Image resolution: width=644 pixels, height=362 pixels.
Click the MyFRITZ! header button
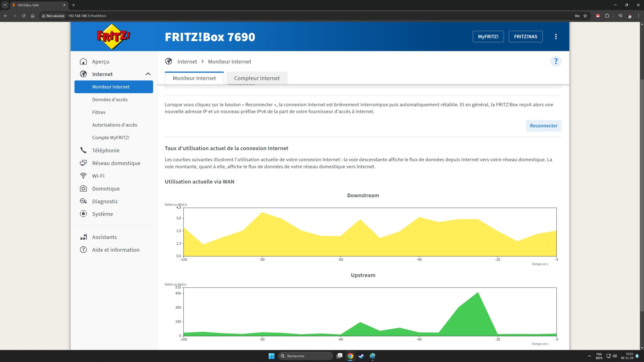[488, 36]
